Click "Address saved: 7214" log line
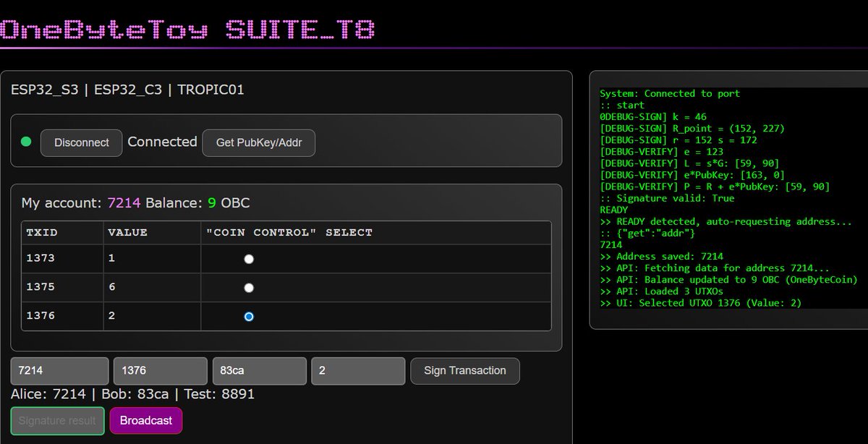This screenshot has height=444, width=868. (661, 256)
